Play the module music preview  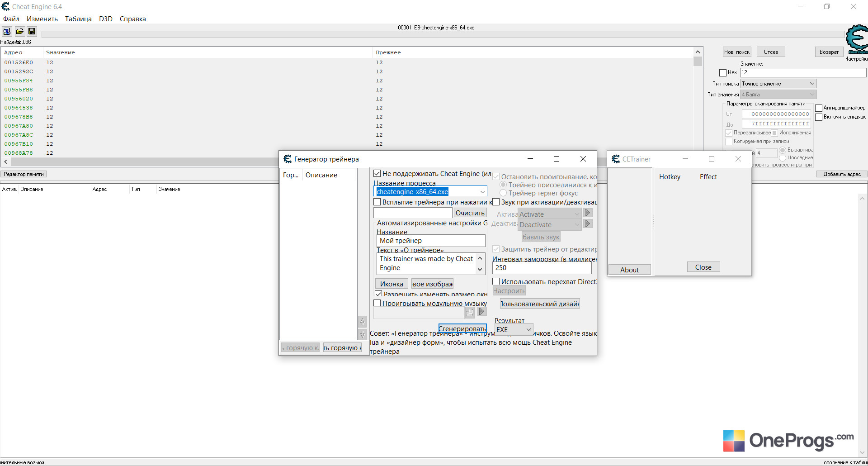pyautogui.click(x=482, y=311)
